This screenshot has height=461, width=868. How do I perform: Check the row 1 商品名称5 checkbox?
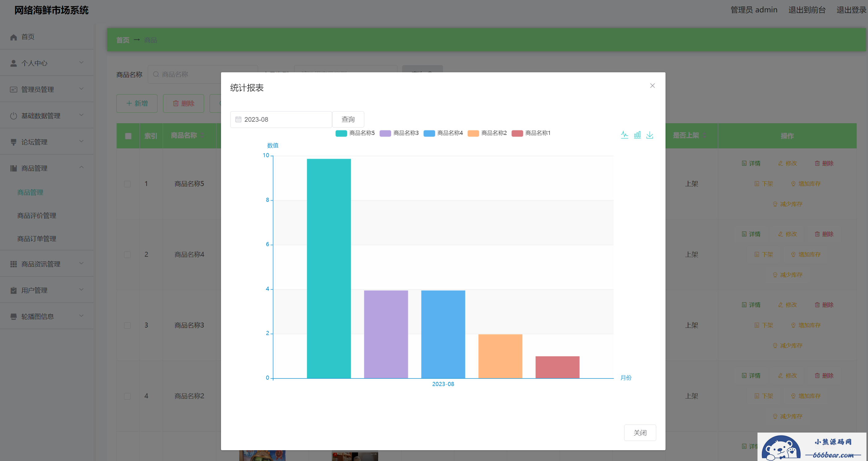pyautogui.click(x=127, y=184)
